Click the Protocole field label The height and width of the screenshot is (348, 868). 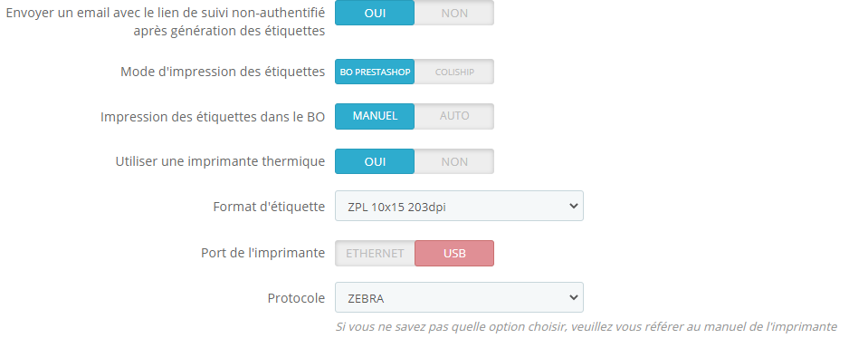pos(296,298)
